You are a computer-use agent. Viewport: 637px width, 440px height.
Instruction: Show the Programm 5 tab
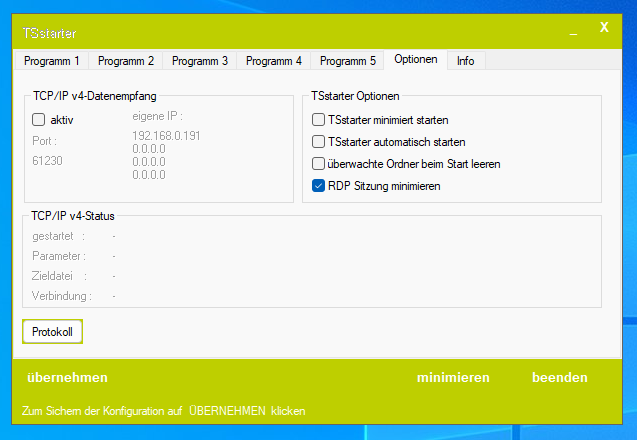click(347, 61)
